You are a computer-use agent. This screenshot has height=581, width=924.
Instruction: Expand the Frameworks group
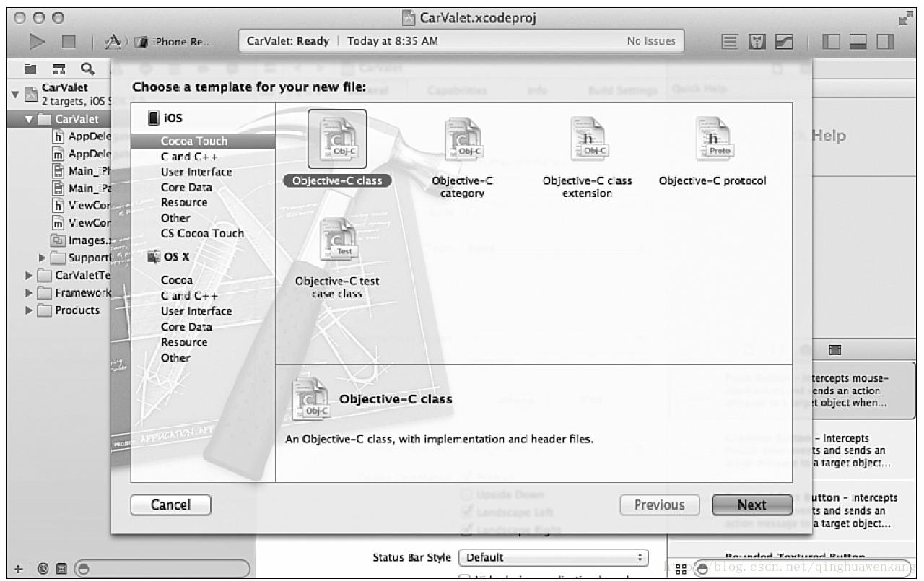point(29,292)
